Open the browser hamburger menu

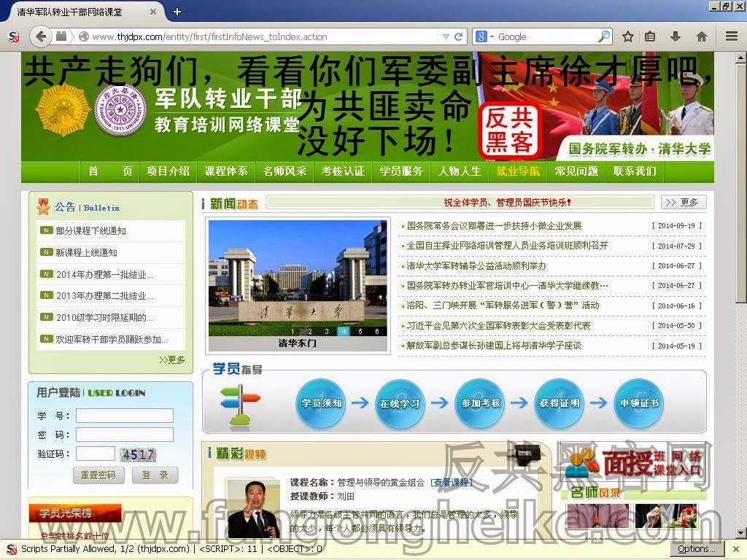pyautogui.click(x=732, y=36)
